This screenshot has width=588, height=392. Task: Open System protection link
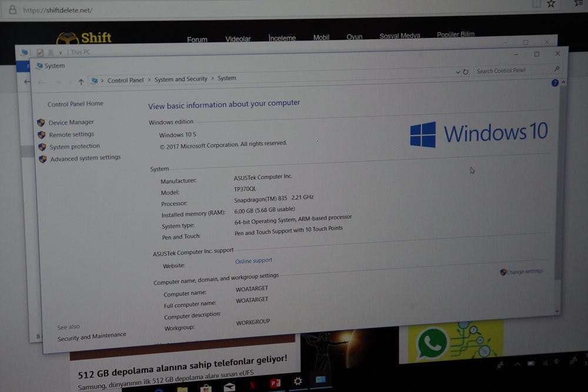point(75,146)
